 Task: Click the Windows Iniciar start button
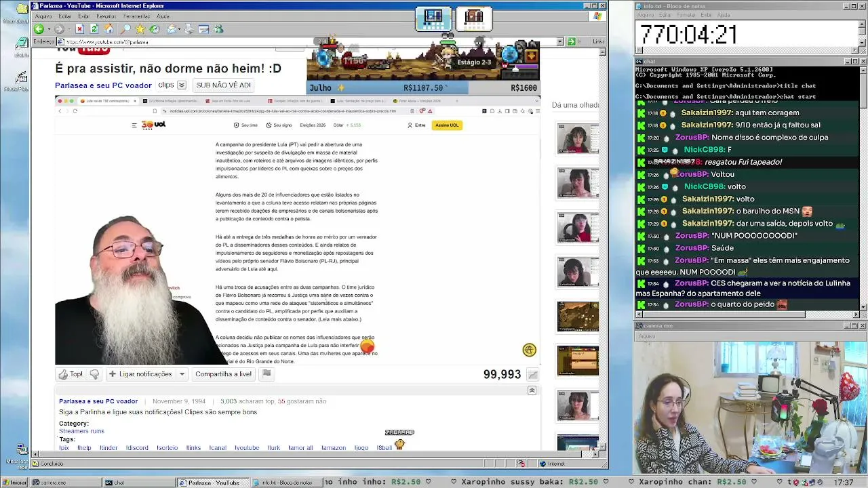(x=15, y=483)
